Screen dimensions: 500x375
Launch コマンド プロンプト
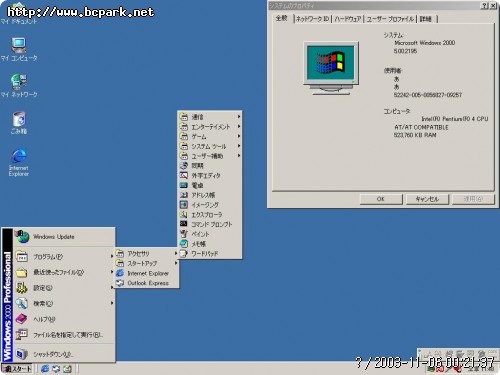tap(210, 224)
